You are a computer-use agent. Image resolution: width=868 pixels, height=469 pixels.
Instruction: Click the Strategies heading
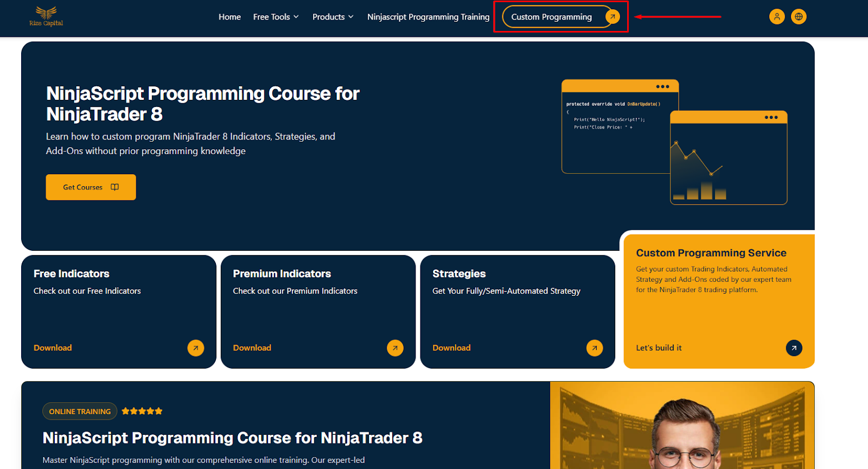(459, 274)
